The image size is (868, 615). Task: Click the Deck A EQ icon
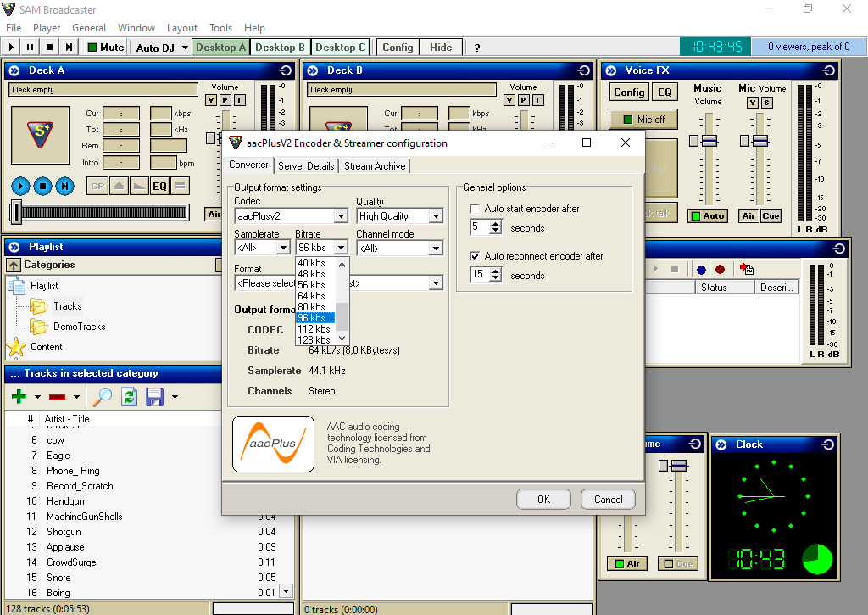coord(159,187)
